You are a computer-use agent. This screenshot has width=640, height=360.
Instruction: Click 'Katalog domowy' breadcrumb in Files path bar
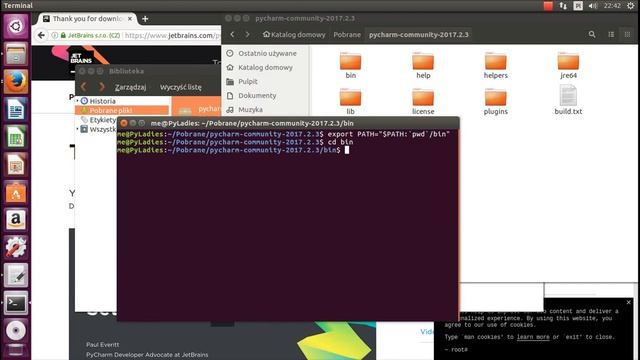pyautogui.click(x=294, y=35)
